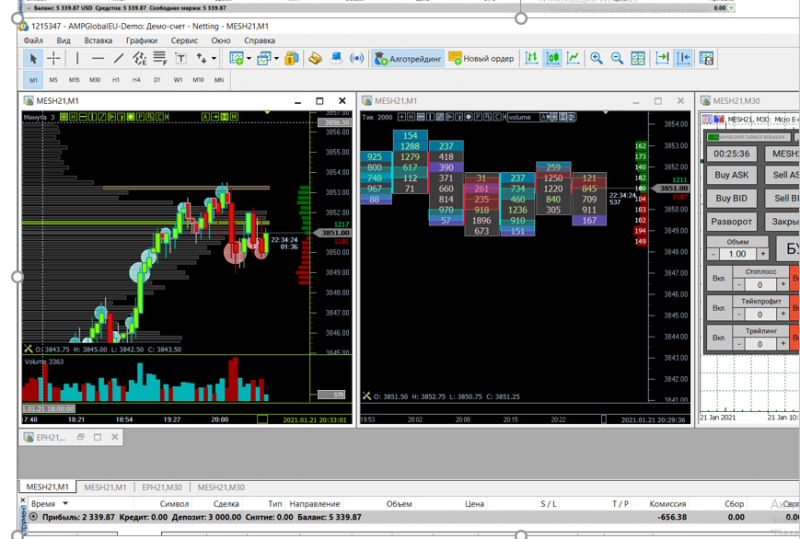The image size is (800, 539).
Task: Choose the vertical line drawing tool
Action: pos(77,59)
